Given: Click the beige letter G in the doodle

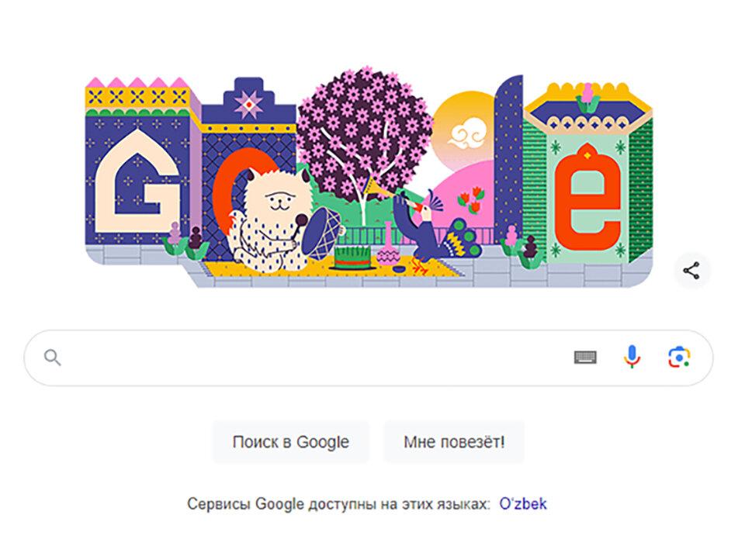Looking at the screenshot, I should [x=138, y=183].
